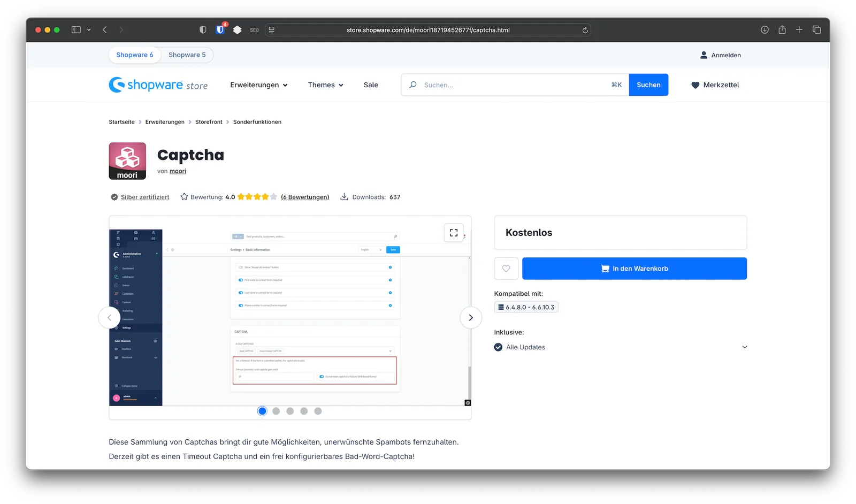Expand the Alle Updates section
Viewport: 856px width, 504px height.
tap(744, 347)
